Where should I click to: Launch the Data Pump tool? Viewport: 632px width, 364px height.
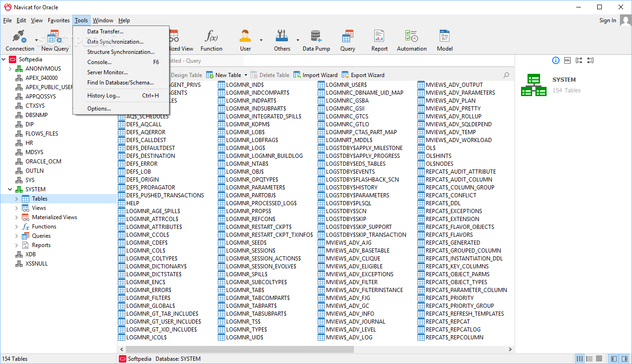tap(316, 40)
